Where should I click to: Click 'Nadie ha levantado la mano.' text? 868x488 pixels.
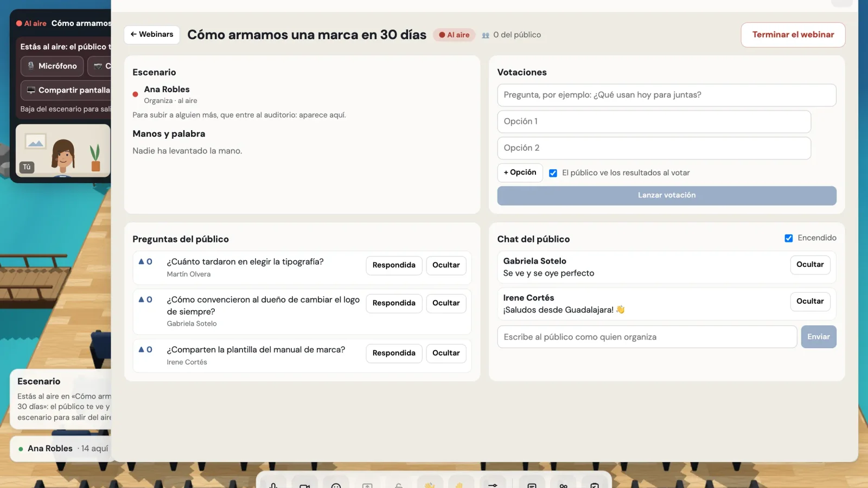187,151
